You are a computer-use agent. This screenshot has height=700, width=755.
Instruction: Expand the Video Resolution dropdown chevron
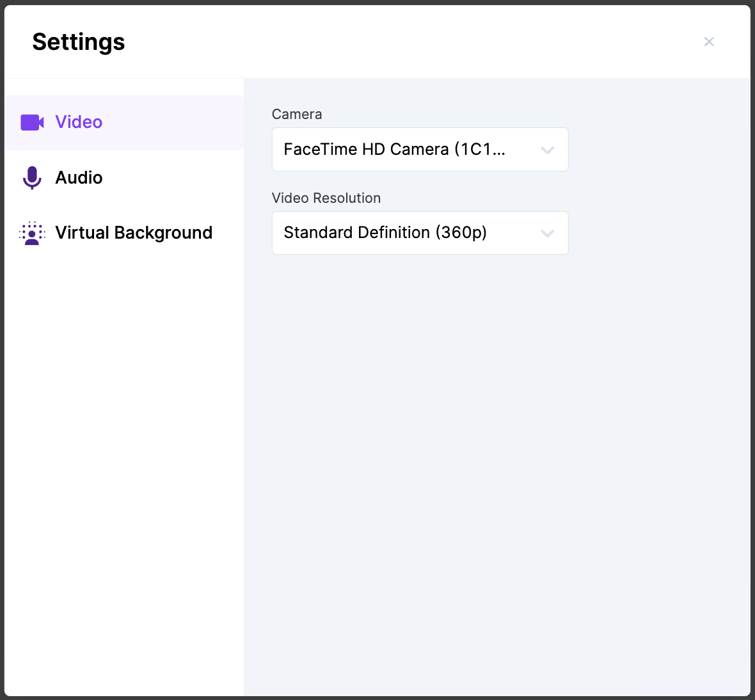click(548, 234)
